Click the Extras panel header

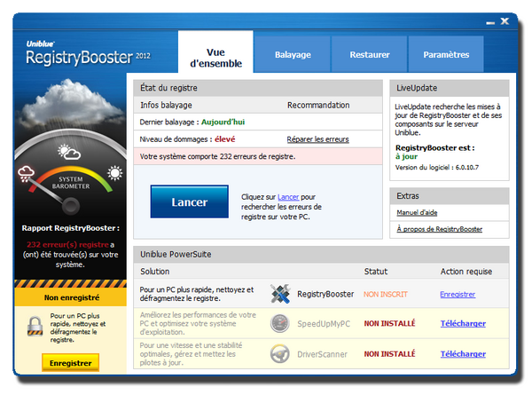coord(450,196)
